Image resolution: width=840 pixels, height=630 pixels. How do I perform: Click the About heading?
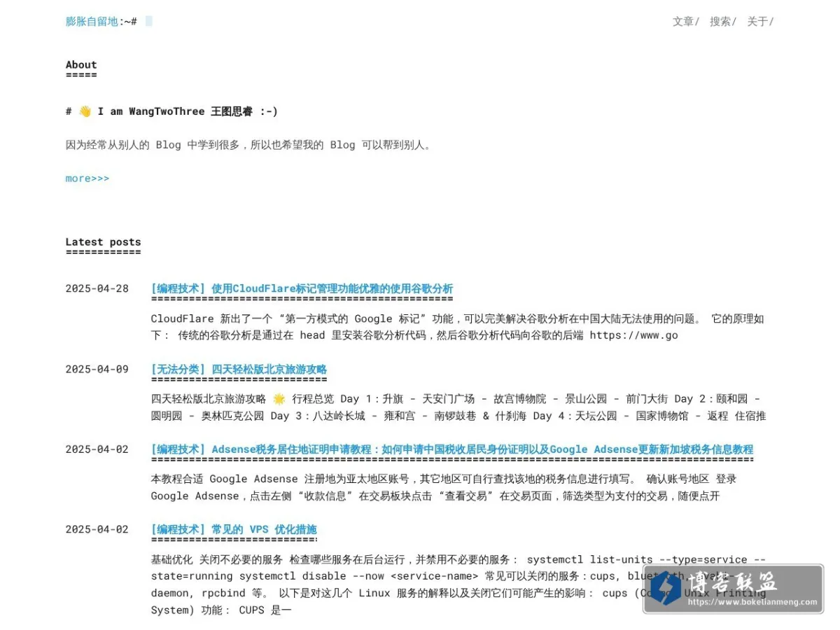(81, 64)
